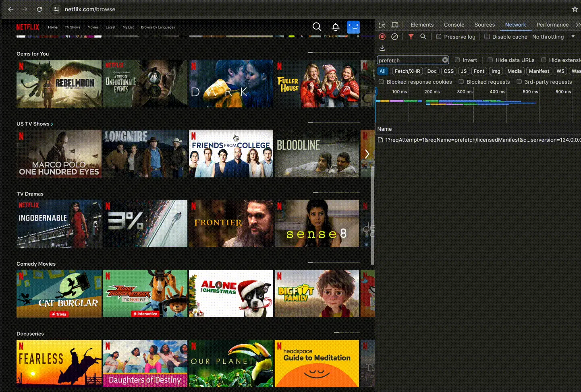Image resolution: width=581 pixels, height=392 pixels.
Task: Enable the Invert filter checkbox
Action: click(457, 60)
